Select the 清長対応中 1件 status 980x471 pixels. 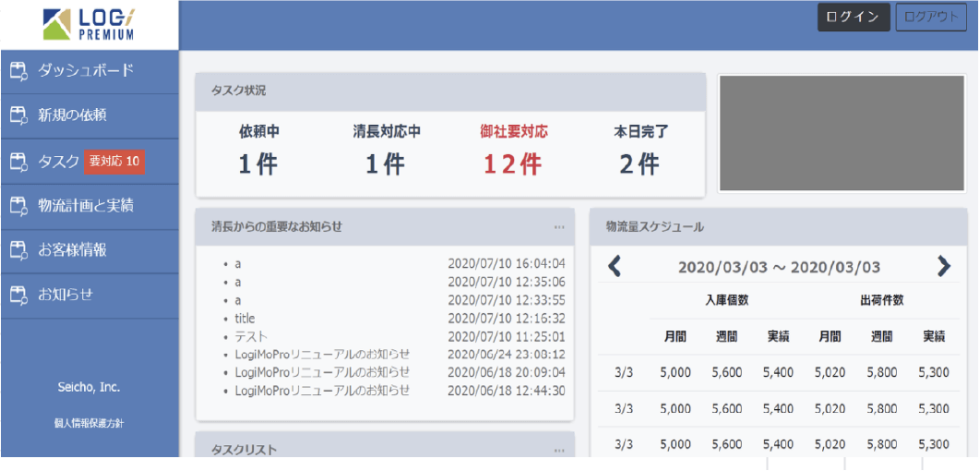click(386, 150)
